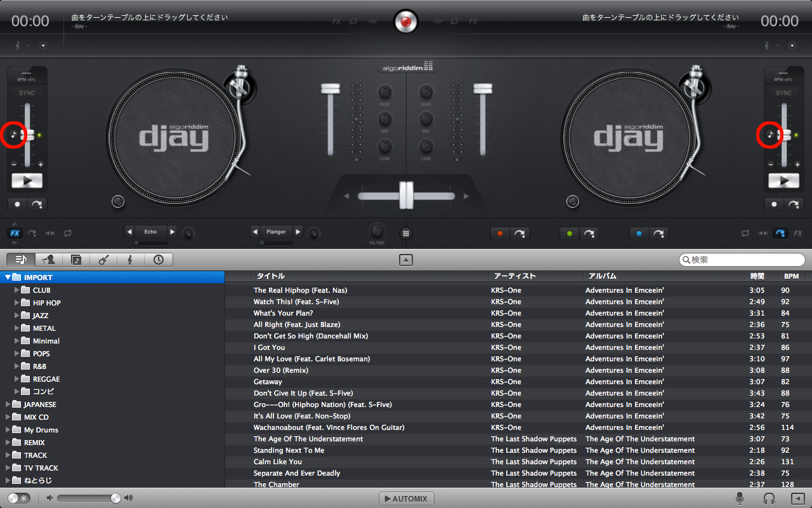The image size is (812, 508).
Task: Increase left deck pitch with plus button
Action: pyautogui.click(x=41, y=164)
